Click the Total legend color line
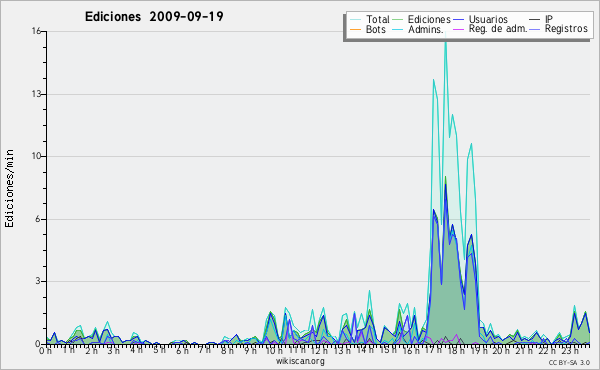 (355, 19)
